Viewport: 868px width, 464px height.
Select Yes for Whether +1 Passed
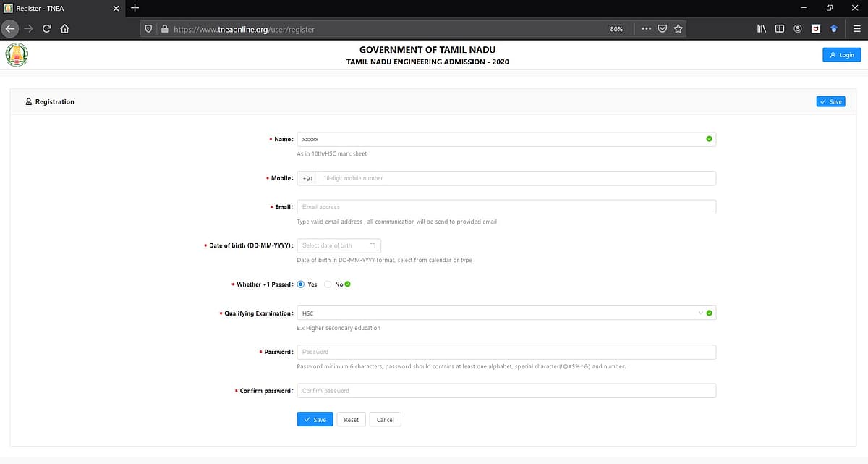(302, 284)
